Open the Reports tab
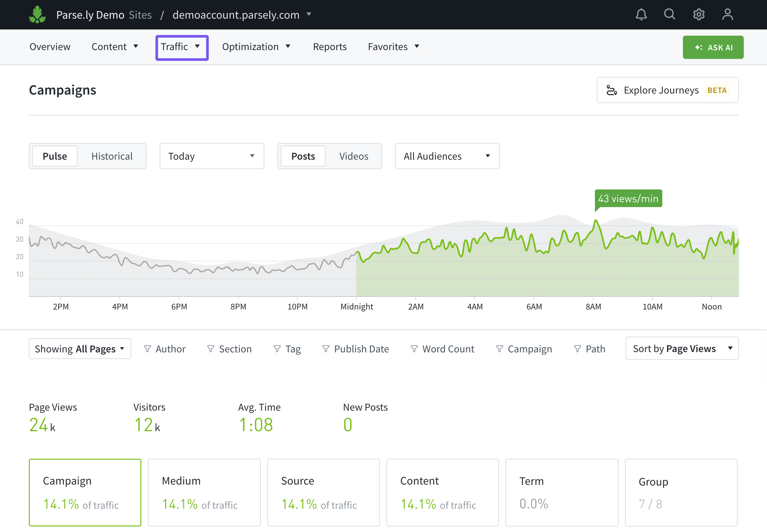Image resolution: width=767 pixels, height=532 pixels. 329,47
